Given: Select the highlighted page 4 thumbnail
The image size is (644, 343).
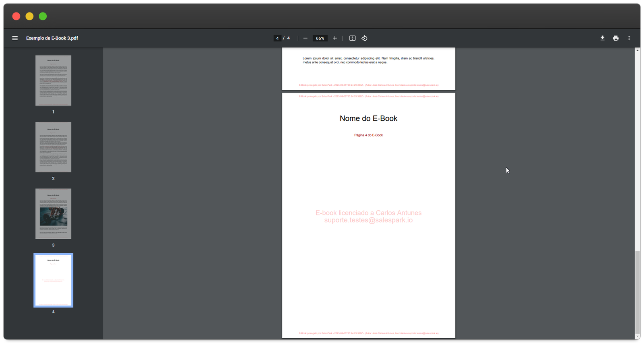Looking at the screenshot, I should 53,280.
